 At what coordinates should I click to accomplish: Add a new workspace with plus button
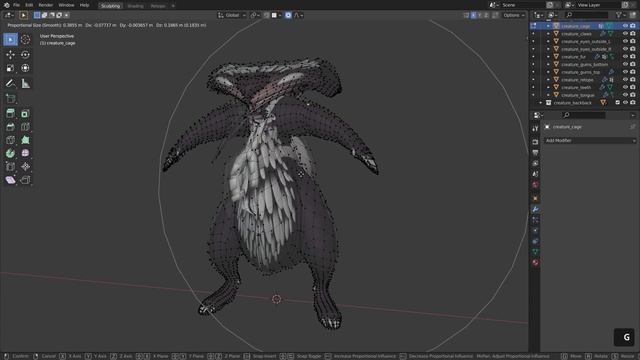173,6
